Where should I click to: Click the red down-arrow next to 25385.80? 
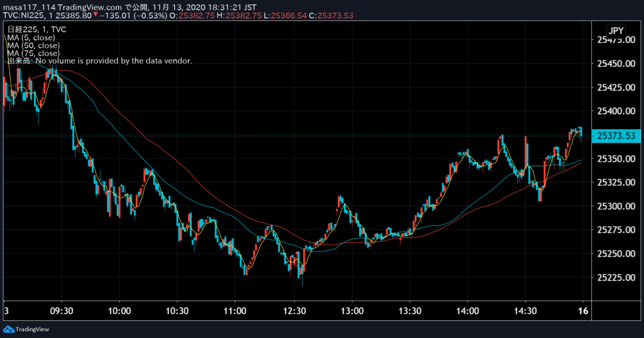[x=96, y=15]
